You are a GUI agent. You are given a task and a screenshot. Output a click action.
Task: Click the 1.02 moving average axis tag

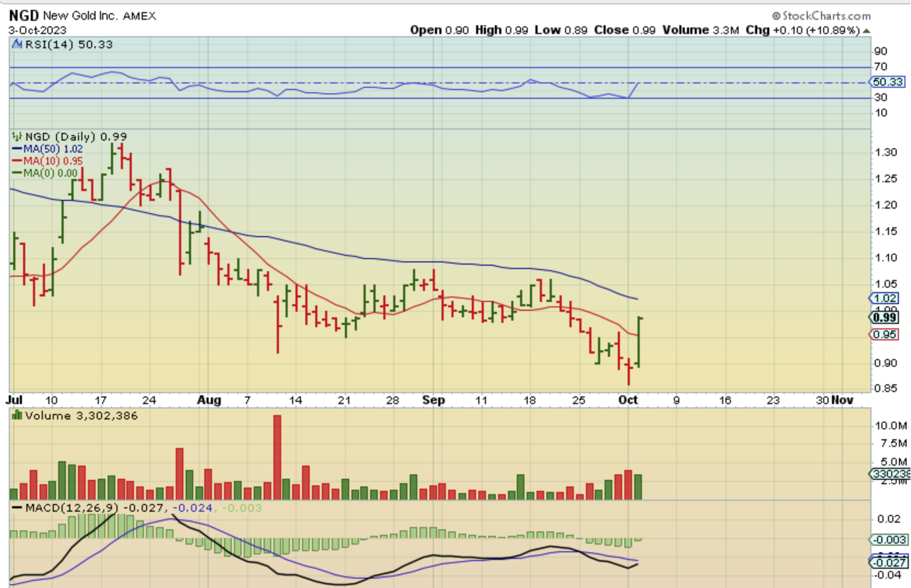(x=885, y=298)
